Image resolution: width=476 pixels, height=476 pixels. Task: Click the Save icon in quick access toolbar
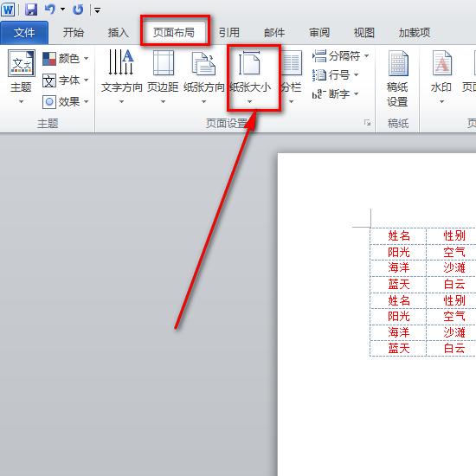point(31,10)
